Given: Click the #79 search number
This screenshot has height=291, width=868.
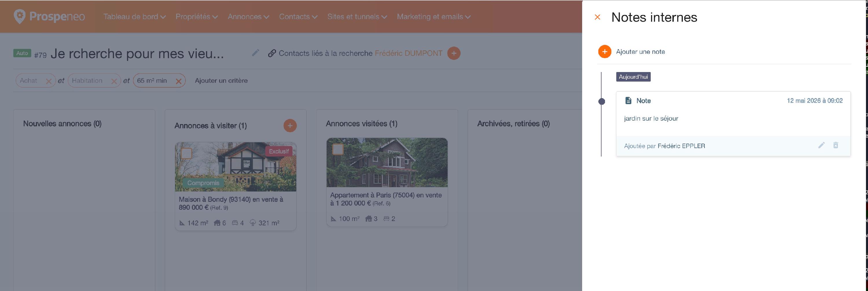Looking at the screenshot, I should click(x=40, y=55).
